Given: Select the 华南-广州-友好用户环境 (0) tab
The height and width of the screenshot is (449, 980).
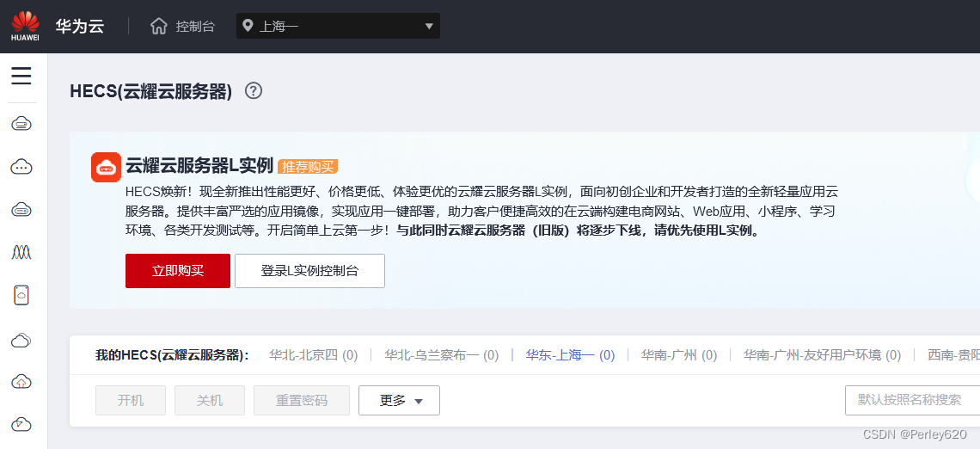Looking at the screenshot, I should click(x=822, y=355).
